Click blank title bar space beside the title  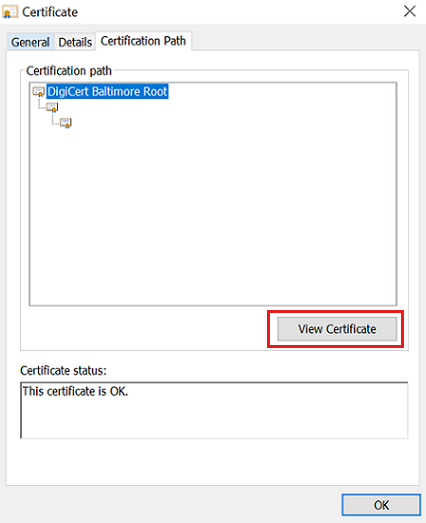pos(234,12)
